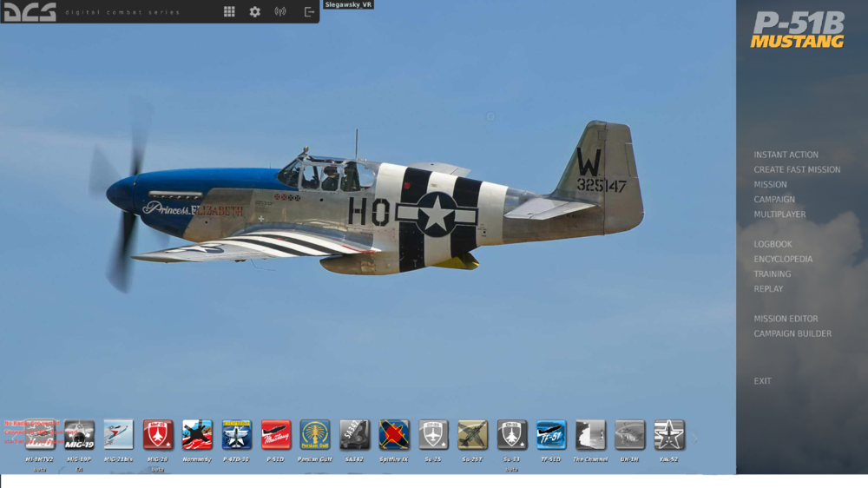Open Create Fast Mission

click(x=797, y=169)
